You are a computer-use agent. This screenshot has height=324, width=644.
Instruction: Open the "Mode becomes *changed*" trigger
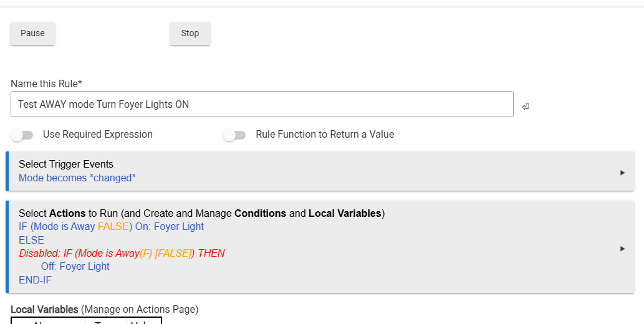77,178
